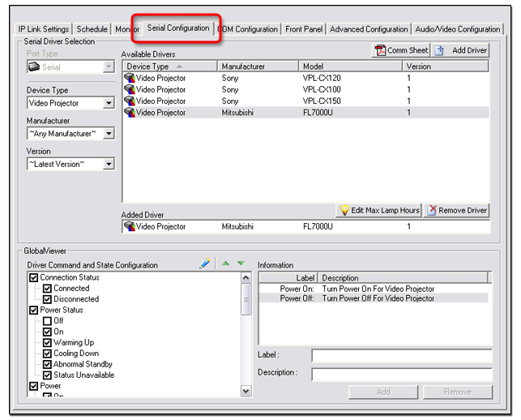
Task: Click the Add Driver button
Action: point(460,50)
